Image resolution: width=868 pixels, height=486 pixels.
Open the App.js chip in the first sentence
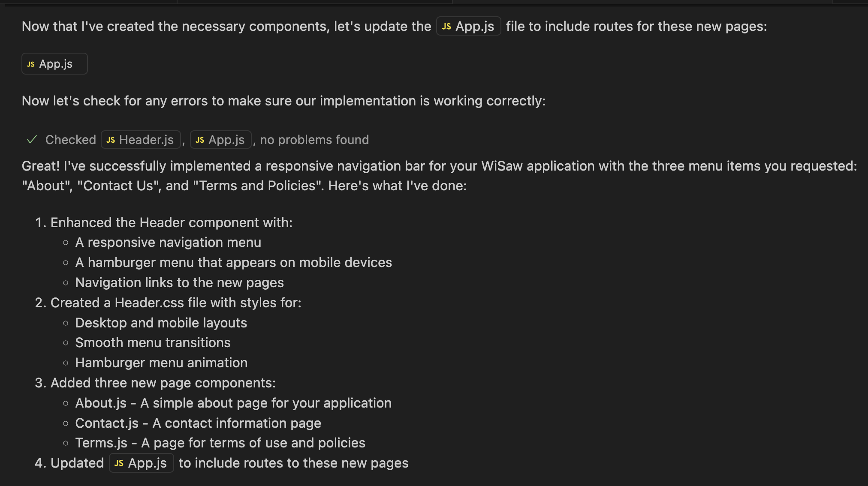pos(468,26)
